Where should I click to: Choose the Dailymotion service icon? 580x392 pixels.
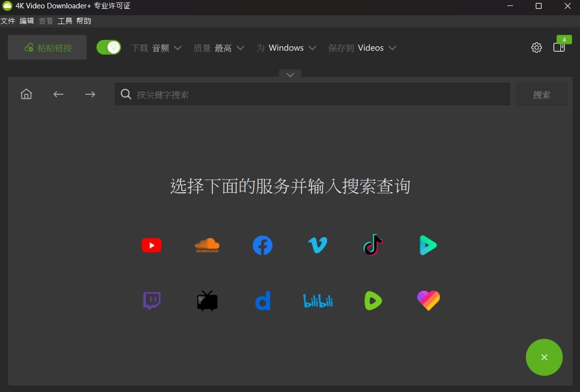point(263,301)
